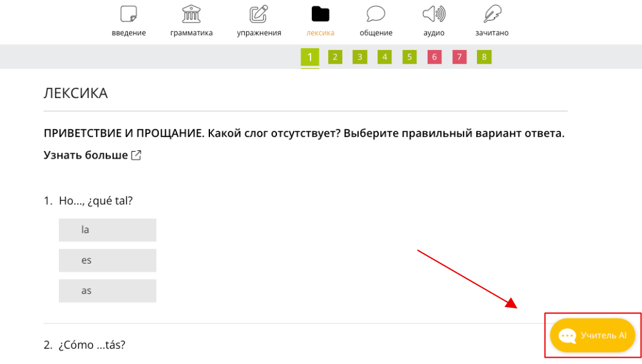
Task: Open the упражнения pencil icon
Action: [259, 14]
